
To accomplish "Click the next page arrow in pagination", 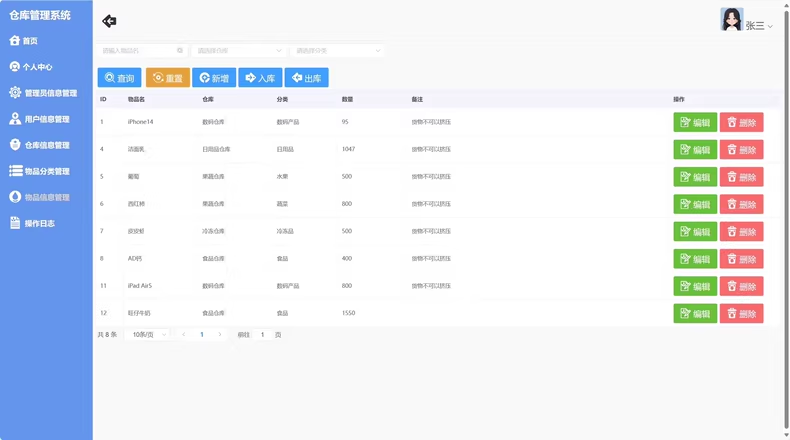I will [220, 334].
